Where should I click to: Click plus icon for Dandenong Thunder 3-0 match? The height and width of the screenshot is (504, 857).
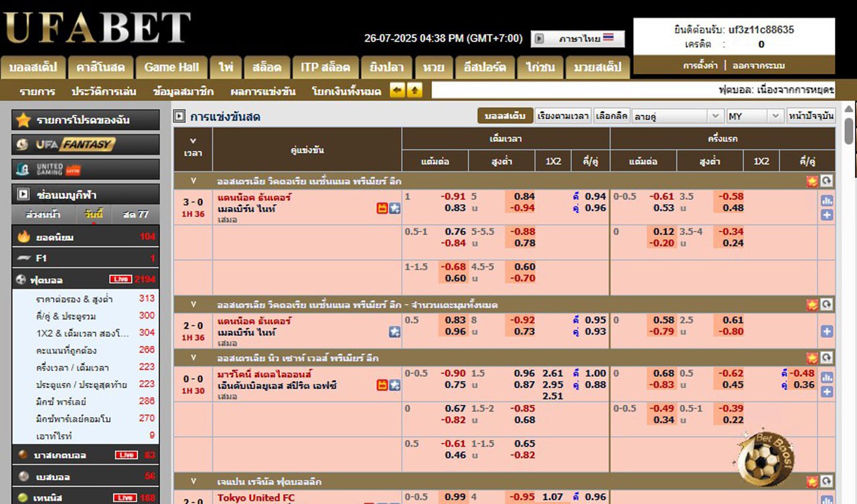click(x=827, y=215)
